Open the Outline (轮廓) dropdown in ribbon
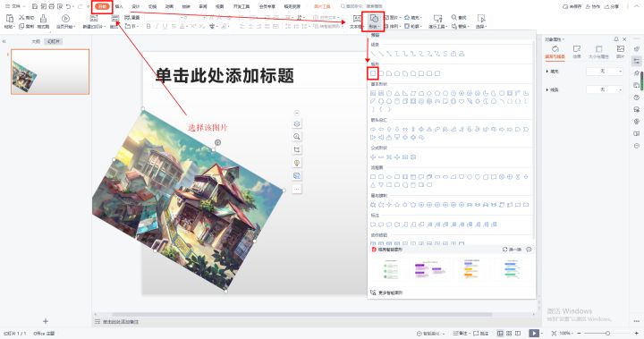644x339 pixels. (412, 26)
